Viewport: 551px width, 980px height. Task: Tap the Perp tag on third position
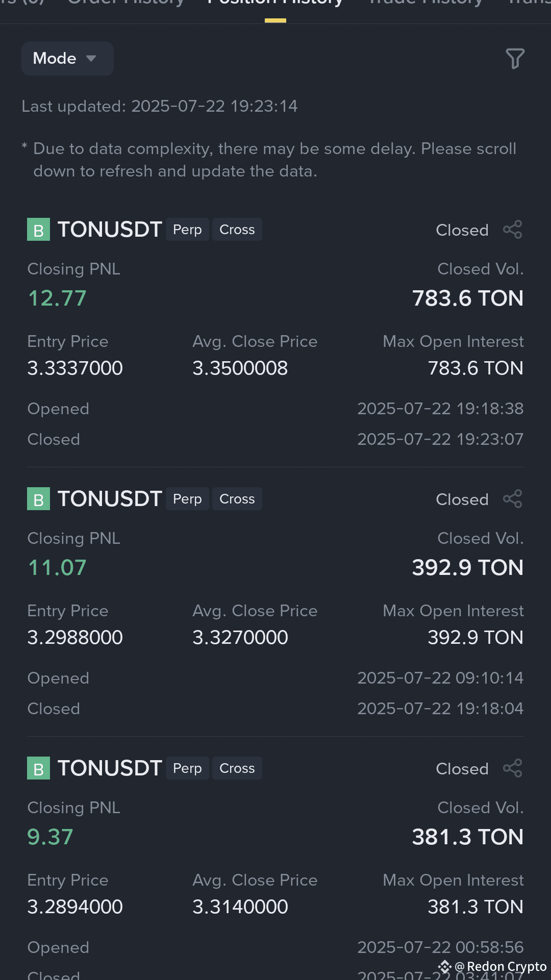[187, 768]
